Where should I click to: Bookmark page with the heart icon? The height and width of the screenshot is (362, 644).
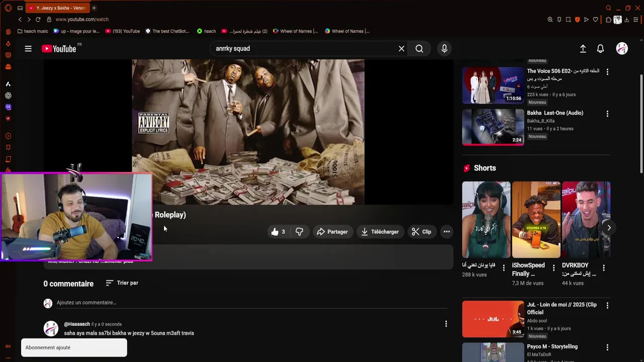point(595,20)
